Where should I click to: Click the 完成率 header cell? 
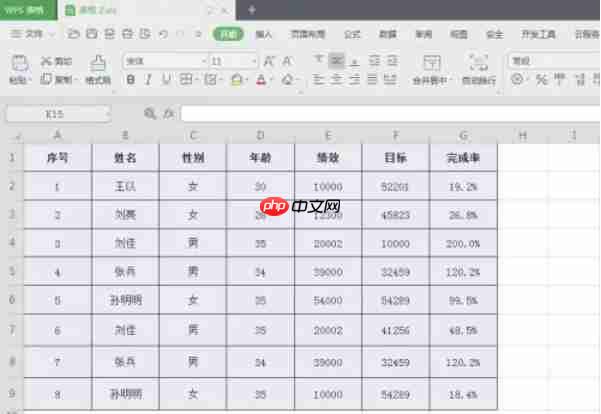pos(463,158)
